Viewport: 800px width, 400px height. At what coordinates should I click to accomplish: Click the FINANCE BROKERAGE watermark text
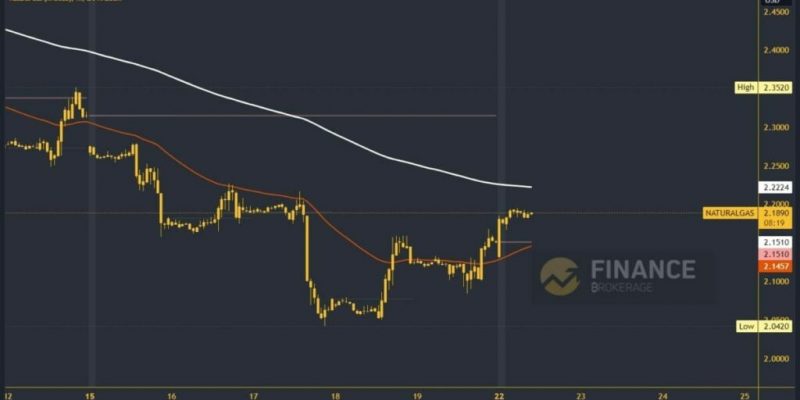643,276
